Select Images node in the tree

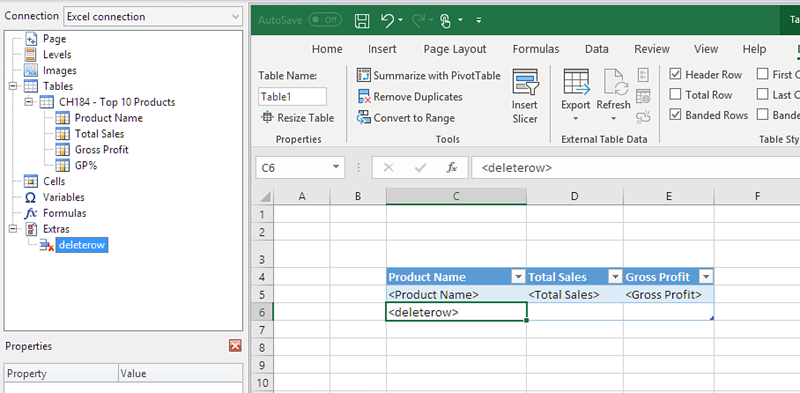60,70
